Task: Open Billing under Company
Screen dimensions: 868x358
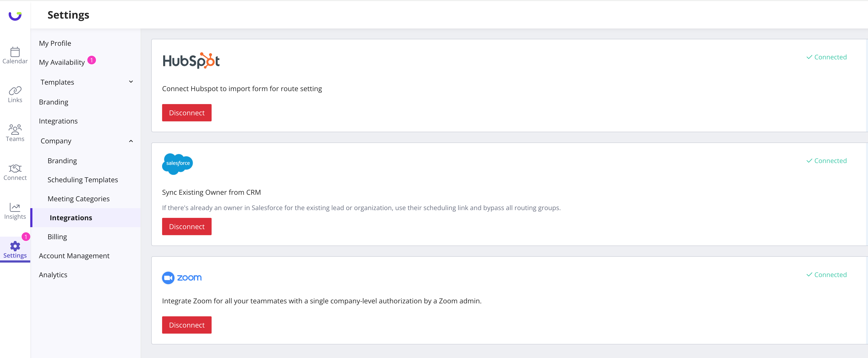Action: click(x=57, y=237)
